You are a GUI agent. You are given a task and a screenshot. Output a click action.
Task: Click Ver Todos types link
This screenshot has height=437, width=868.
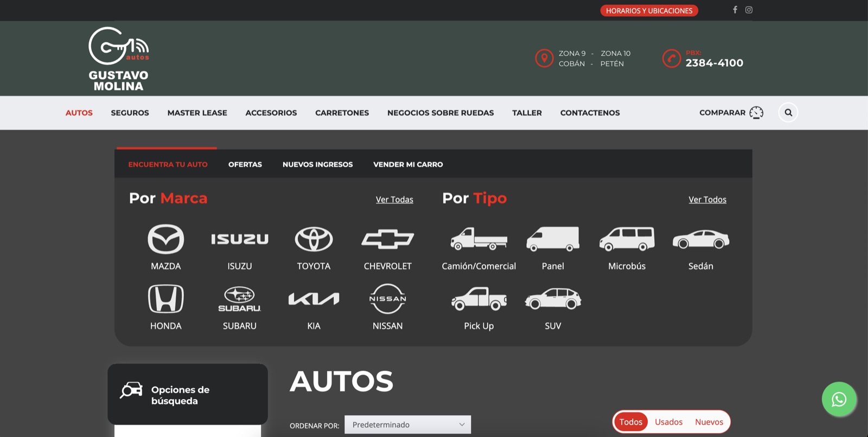tap(707, 200)
